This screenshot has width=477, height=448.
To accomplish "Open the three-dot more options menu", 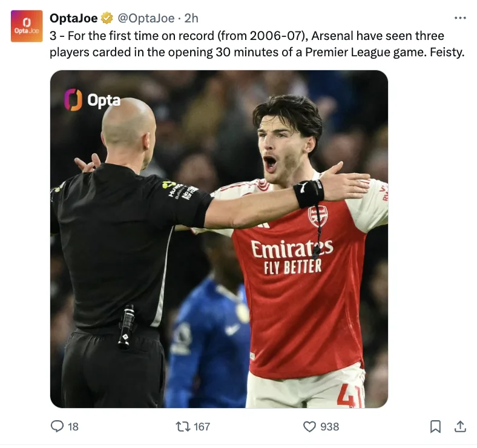I will point(460,18).
